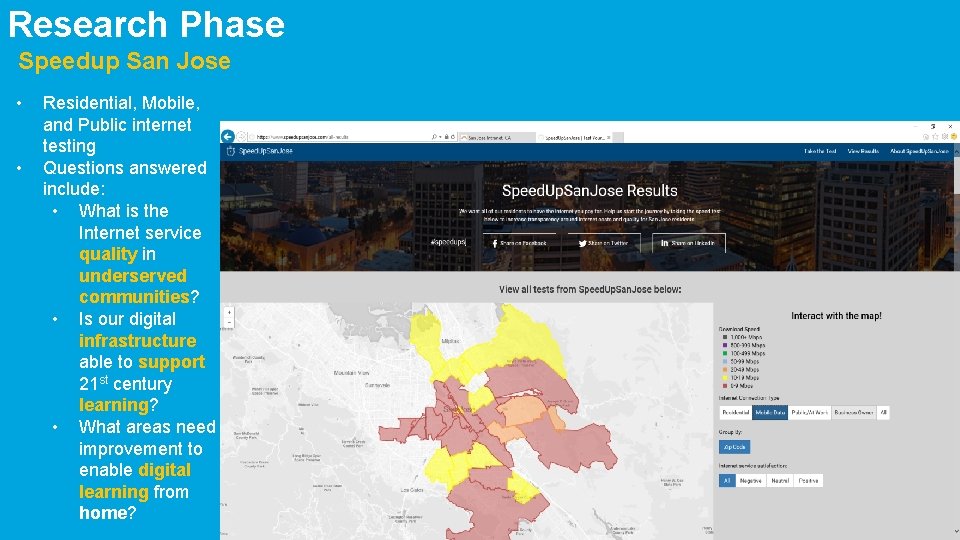Click the Los Gatos label on the map
This screenshot has width=960, height=540.
pyautogui.click(x=412, y=490)
